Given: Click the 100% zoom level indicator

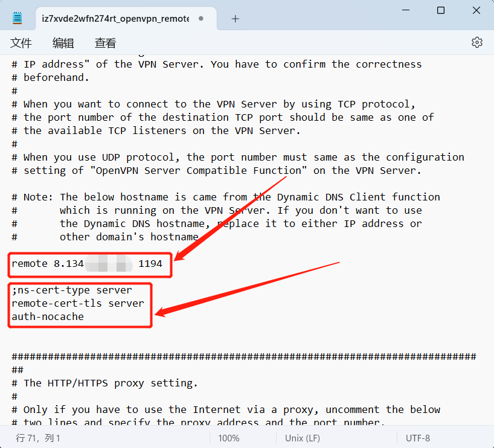Looking at the screenshot, I should pyautogui.click(x=229, y=438).
